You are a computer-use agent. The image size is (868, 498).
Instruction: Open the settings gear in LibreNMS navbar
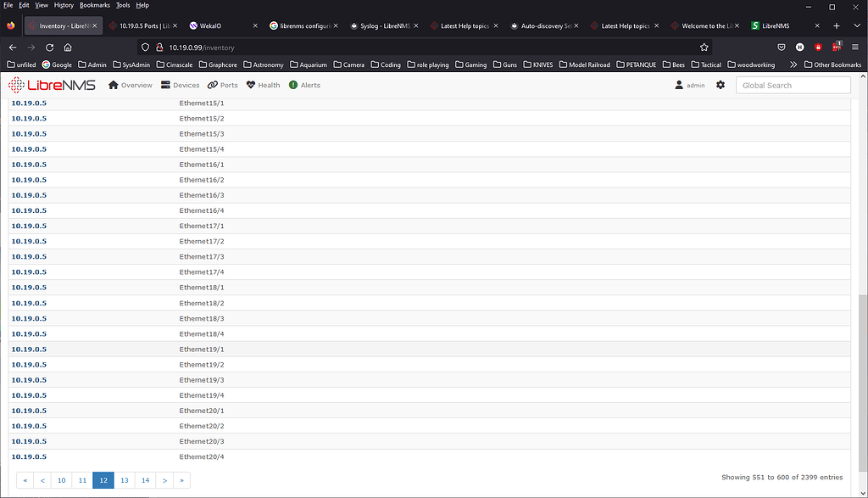click(x=721, y=85)
